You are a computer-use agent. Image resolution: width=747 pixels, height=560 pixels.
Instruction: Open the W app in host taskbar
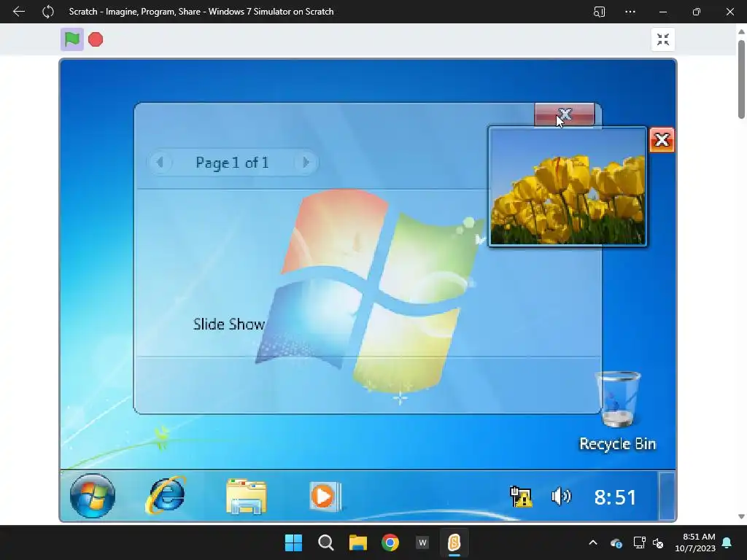(422, 542)
